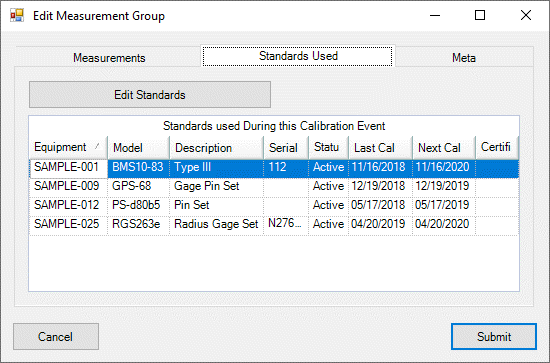Click serial number 112 cell
The width and height of the screenshot is (550, 363).
tap(286, 169)
